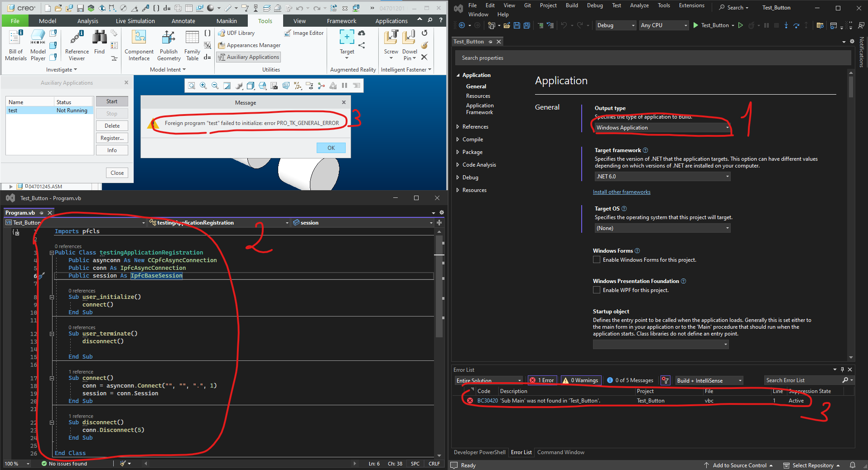The width and height of the screenshot is (868, 470).
Task: Open the Target framework dropdown
Action: tap(662, 177)
